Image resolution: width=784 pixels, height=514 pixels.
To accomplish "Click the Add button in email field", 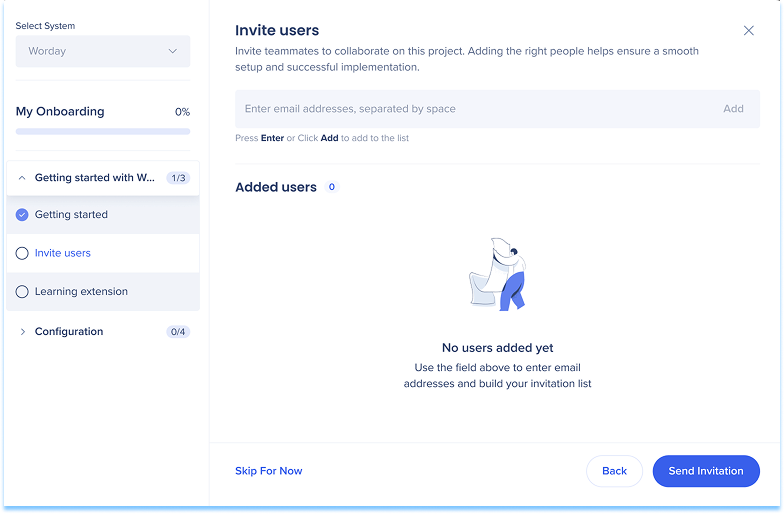I will 733,109.
